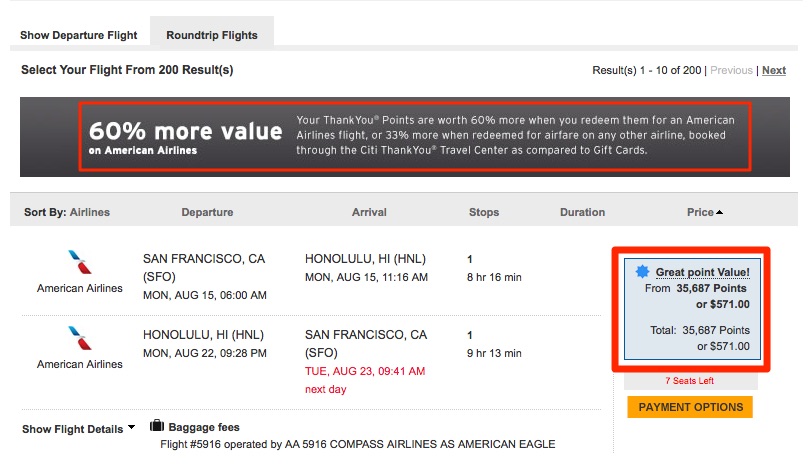810x470 pixels.
Task: Expand Show Flight Details arrow
Action: pyautogui.click(x=131, y=427)
